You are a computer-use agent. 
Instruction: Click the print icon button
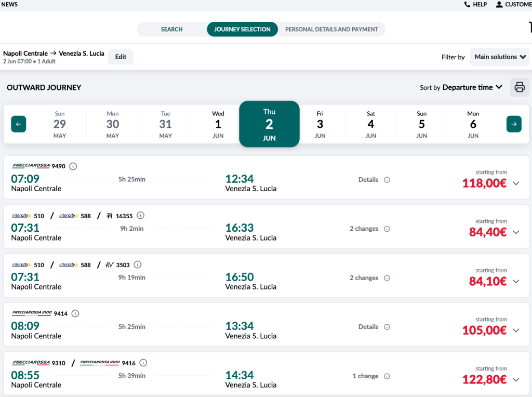[519, 87]
